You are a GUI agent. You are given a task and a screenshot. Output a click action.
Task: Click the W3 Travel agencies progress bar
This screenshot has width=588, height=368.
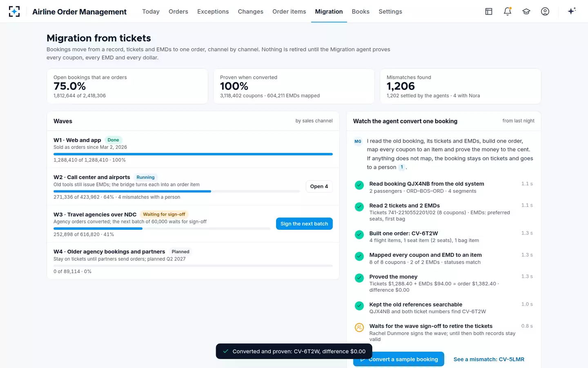click(162, 229)
